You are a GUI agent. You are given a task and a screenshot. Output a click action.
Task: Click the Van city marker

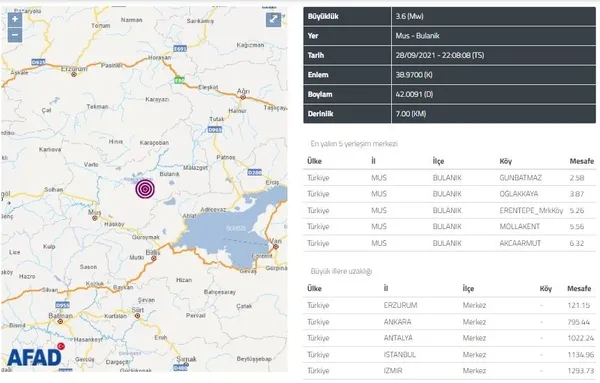pos(276,247)
